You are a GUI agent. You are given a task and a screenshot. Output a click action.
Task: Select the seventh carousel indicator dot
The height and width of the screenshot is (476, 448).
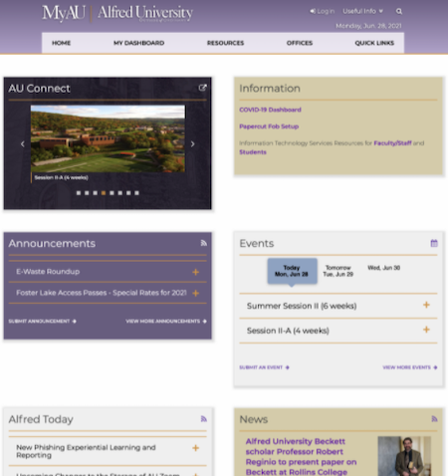128,193
